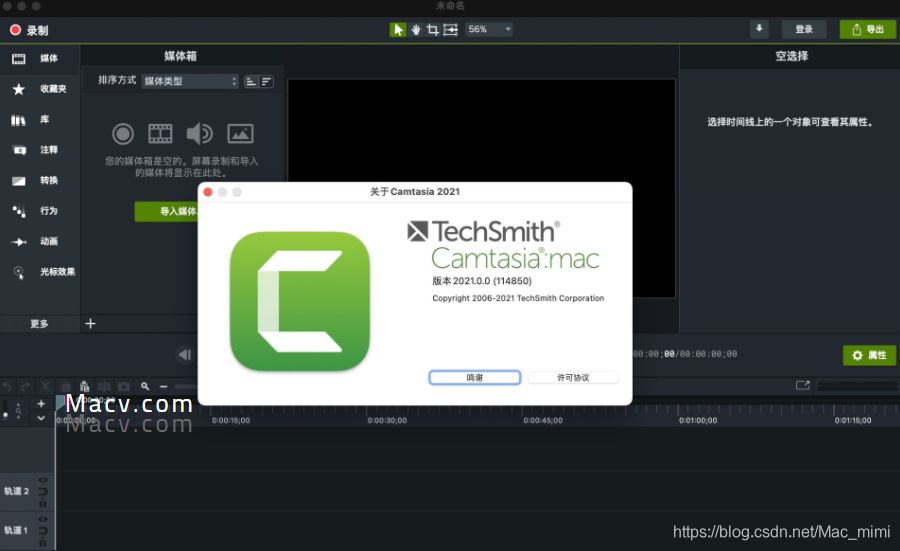The image size is (900, 551).
Task: Sort media bin ascending
Action: coord(251,82)
